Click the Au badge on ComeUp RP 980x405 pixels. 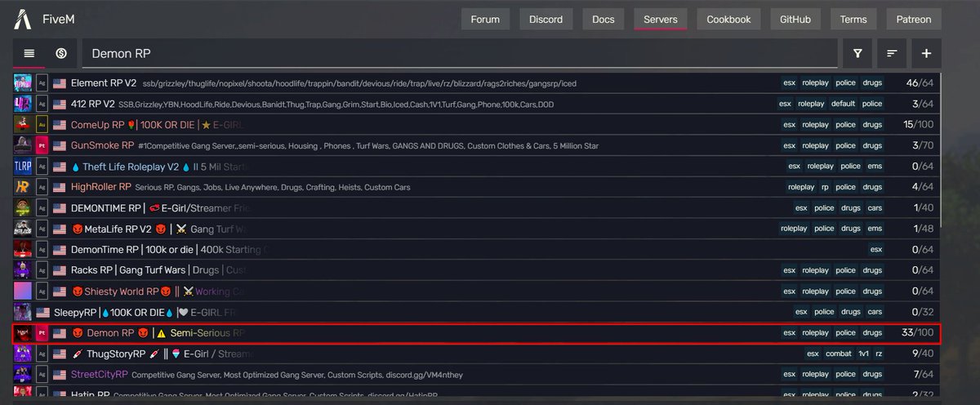coord(42,124)
